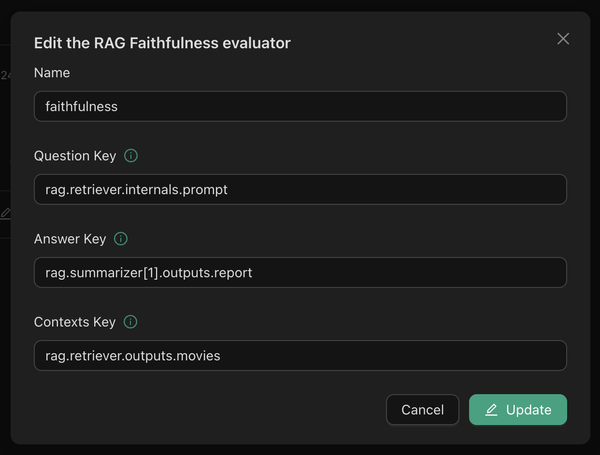Click the Answer Key label text
Screen dimensions: 600x455
(x=70, y=239)
